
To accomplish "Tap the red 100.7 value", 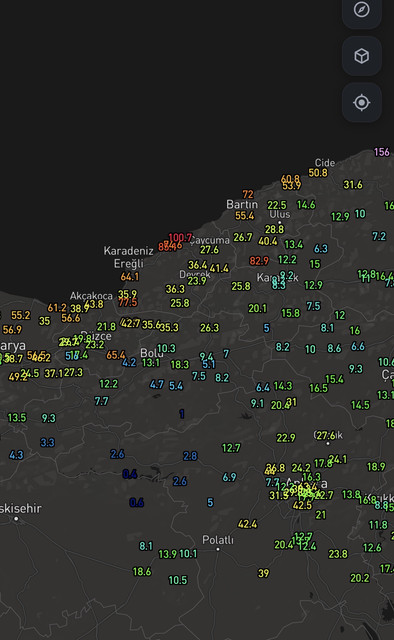I will (180, 238).
